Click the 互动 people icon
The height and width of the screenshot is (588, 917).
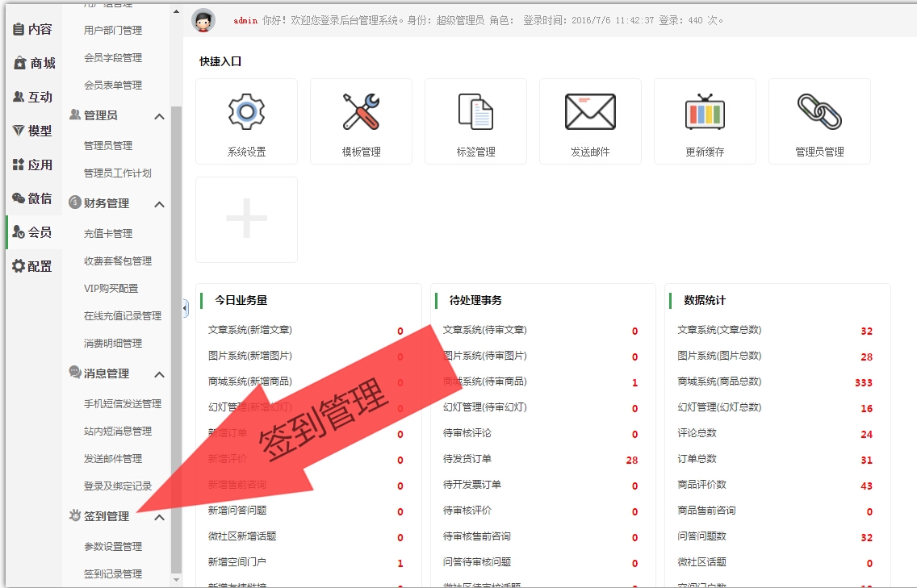point(19,97)
